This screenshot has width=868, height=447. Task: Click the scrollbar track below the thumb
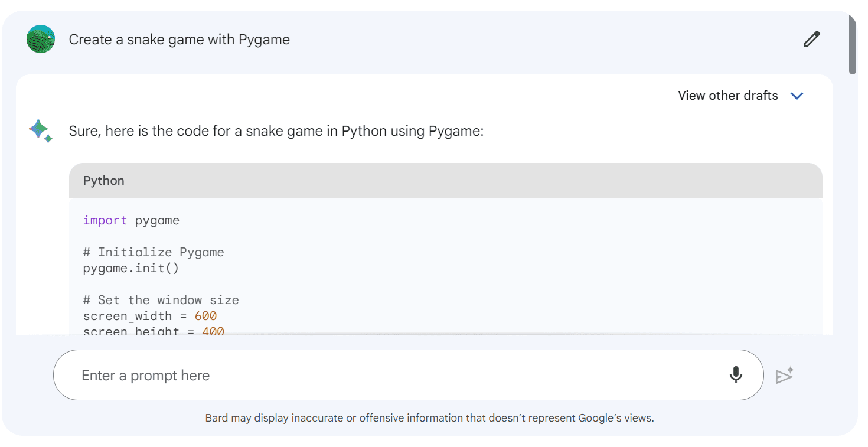(x=853, y=254)
